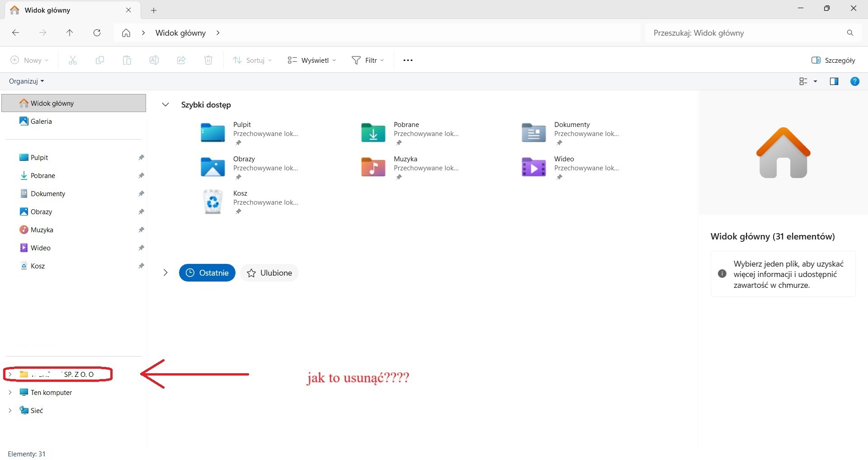Open the Organizuj menu
This screenshot has width=868, height=460.
27,81
